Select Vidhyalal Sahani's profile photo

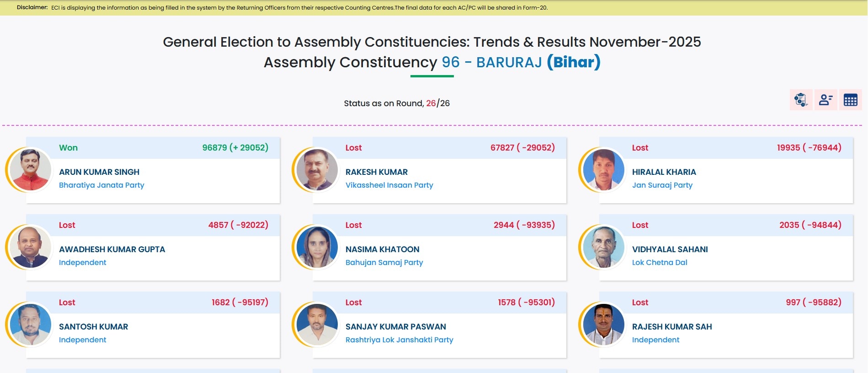click(x=604, y=247)
